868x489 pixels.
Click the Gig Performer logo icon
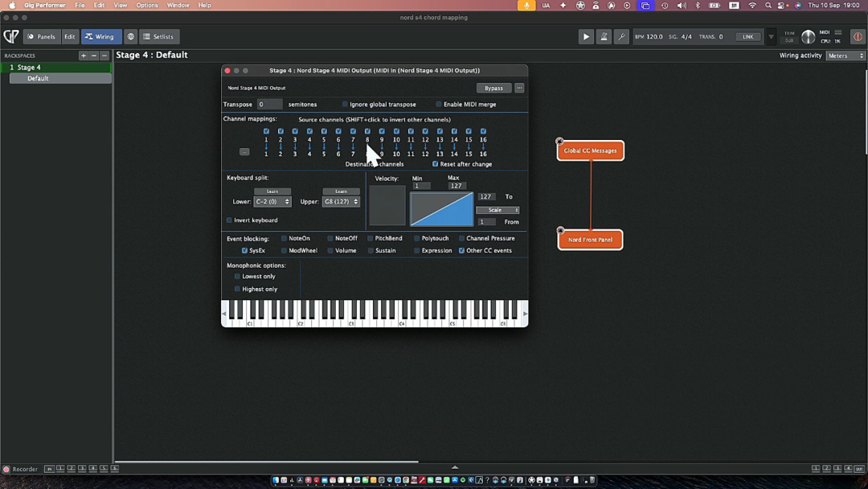(x=11, y=36)
